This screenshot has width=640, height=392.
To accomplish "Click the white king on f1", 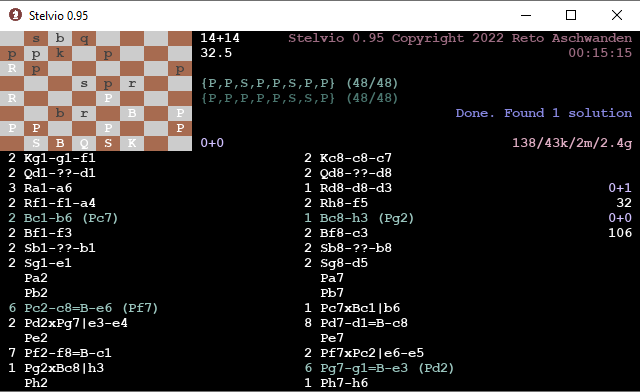I will coord(132,143).
